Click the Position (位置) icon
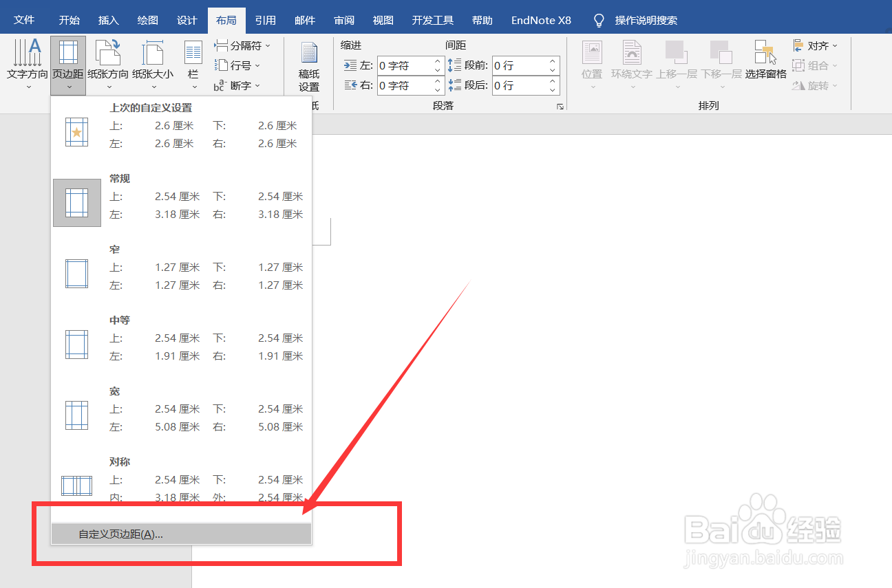The width and height of the screenshot is (892, 588). tap(592, 65)
